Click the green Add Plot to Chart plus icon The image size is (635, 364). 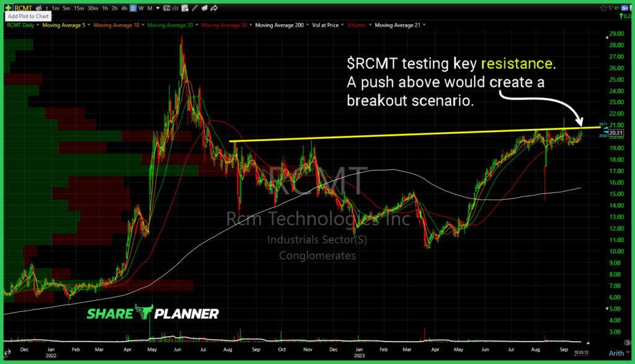pos(8,8)
